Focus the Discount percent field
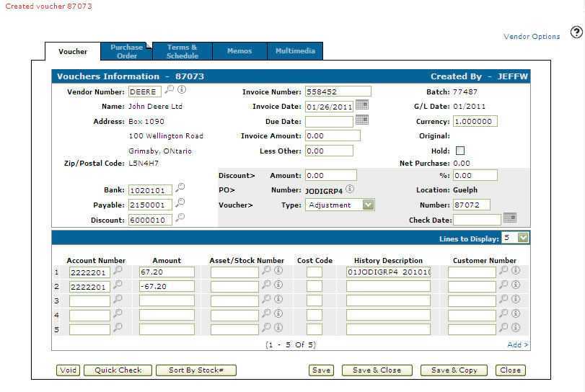585x392 pixels. click(x=475, y=176)
